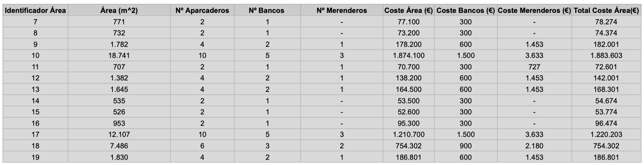Click the 'Coste Bancos (€)' column header

pos(466,10)
